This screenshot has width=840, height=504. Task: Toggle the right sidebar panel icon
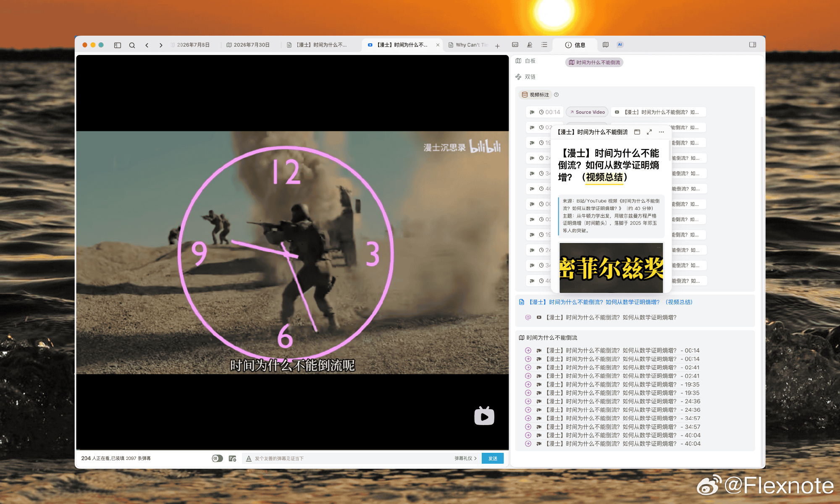pyautogui.click(x=753, y=44)
